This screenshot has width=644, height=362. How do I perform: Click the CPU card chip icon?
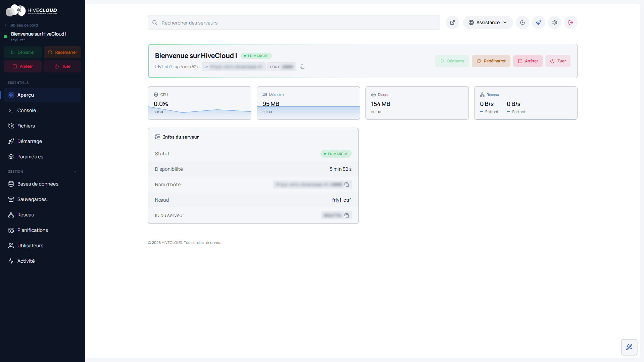pos(156,95)
